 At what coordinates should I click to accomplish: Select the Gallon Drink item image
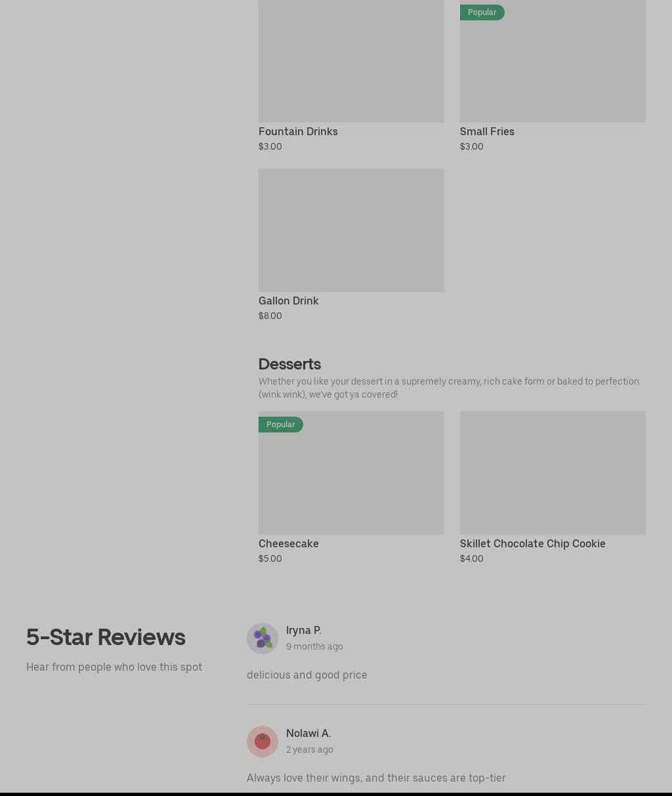(351, 230)
